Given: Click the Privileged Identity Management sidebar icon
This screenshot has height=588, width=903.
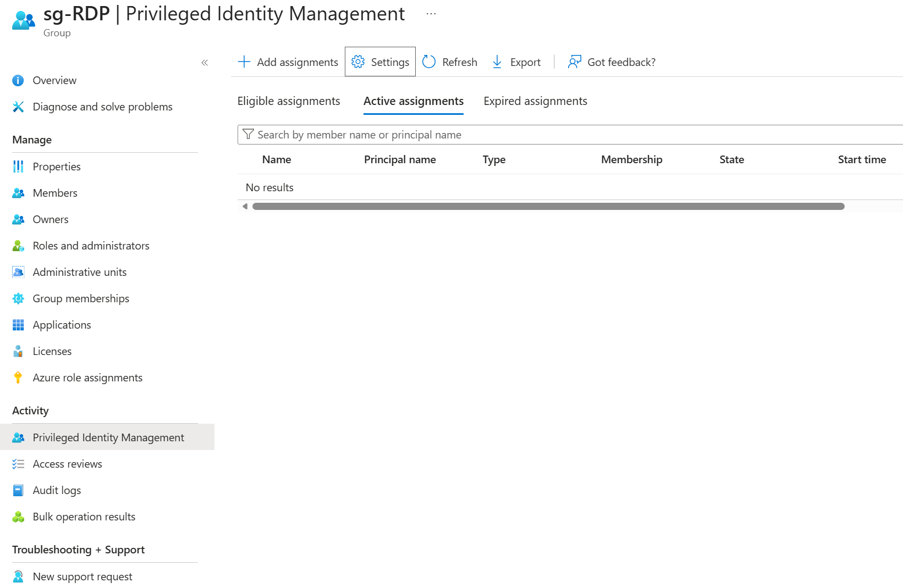Looking at the screenshot, I should click(18, 437).
